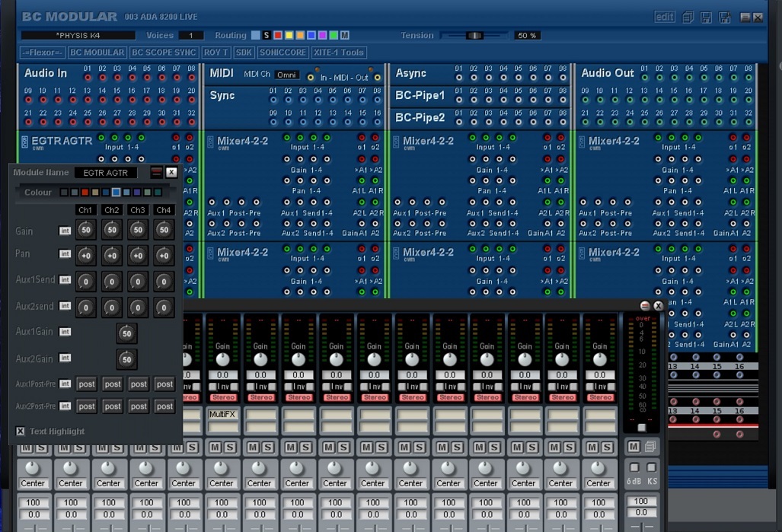Click the Aux1Gain knob showing 50
The image size is (782, 532).
[x=126, y=333]
